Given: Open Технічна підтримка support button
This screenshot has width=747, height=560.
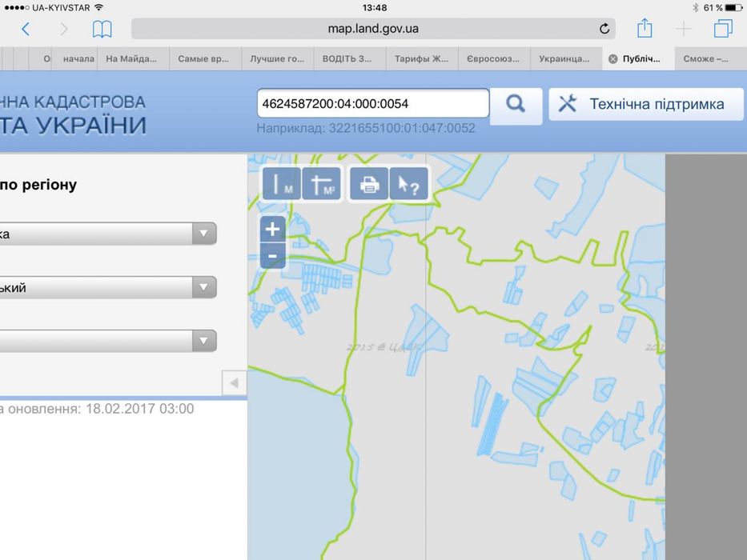Looking at the screenshot, I should [646, 104].
